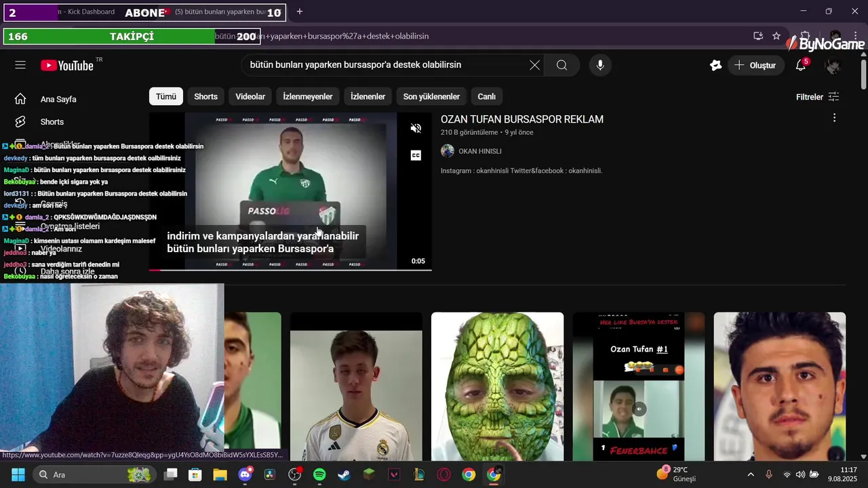Open File Explorer from the taskbar

(220, 474)
